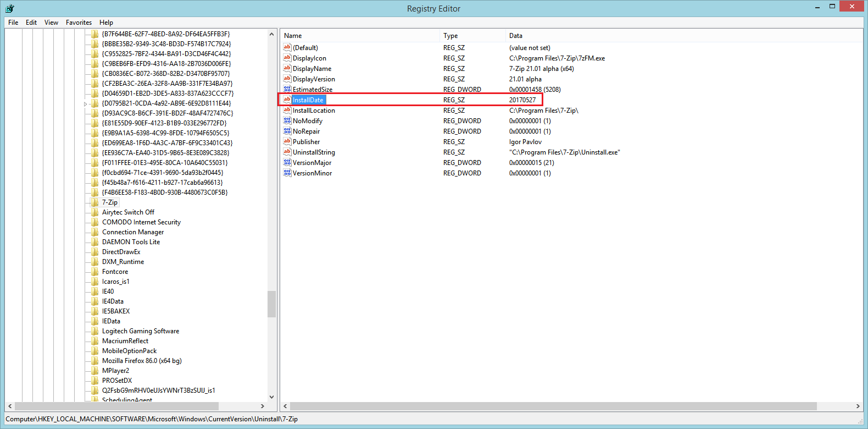Click the DisplayName data 7-Zip 21.01 alpha (x64)
Image resolution: width=868 pixels, height=429 pixels.
(542, 69)
